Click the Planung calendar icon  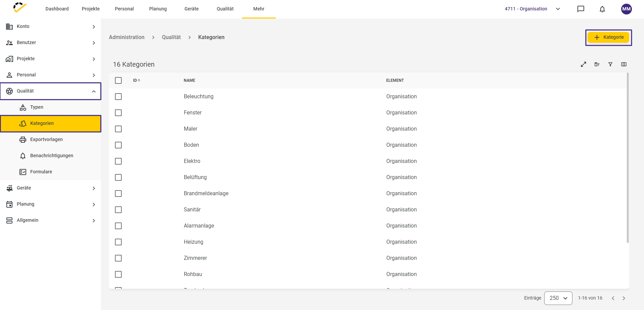pos(9,204)
